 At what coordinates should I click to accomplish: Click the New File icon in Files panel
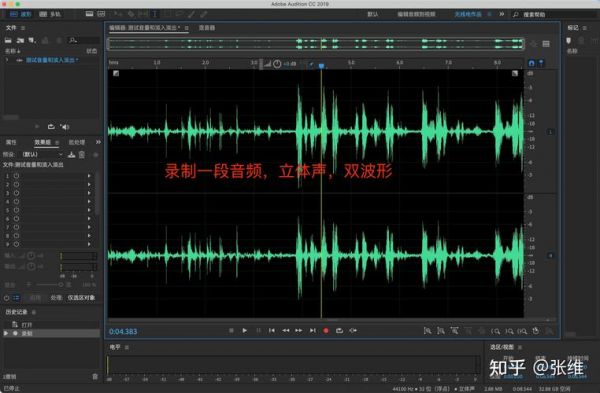pyautogui.click(x=32, y=40)
